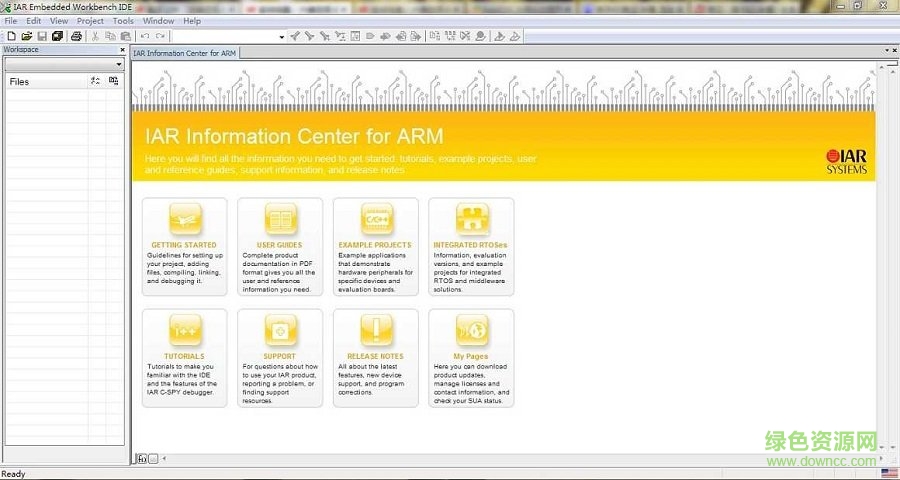
Task: Open the TUTORIALS card
Action: 184,358
